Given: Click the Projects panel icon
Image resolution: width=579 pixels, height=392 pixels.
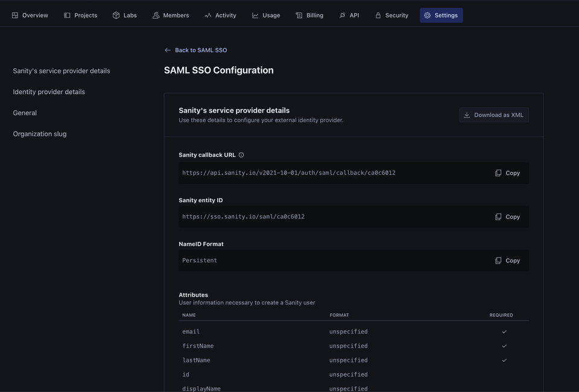Looking at the screenshot, I should [x=67, y=15].
